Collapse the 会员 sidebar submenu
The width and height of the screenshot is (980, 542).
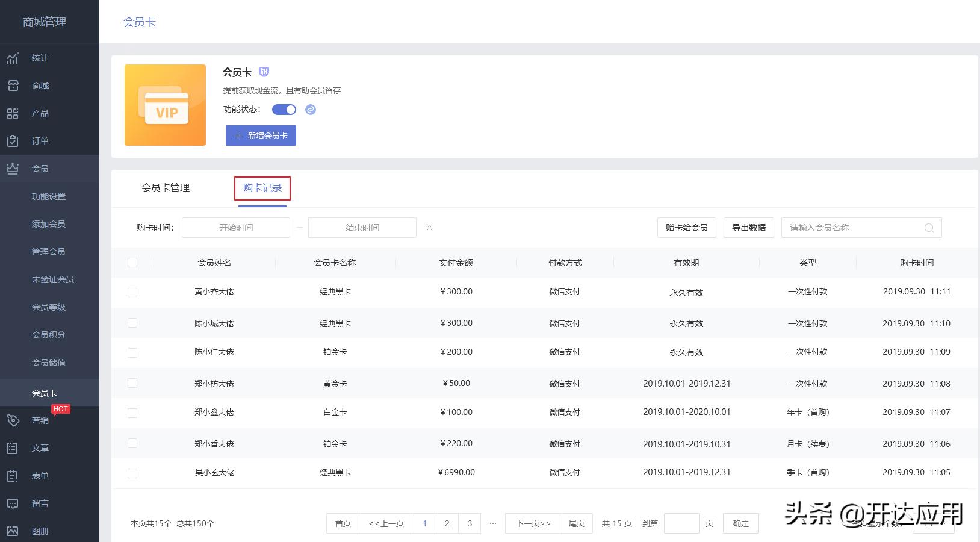tap(40, 168)
